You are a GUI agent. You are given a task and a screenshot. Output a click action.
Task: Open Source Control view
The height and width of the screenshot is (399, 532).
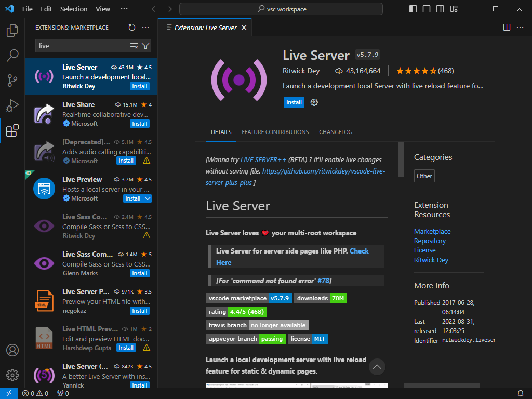point(12,81)
